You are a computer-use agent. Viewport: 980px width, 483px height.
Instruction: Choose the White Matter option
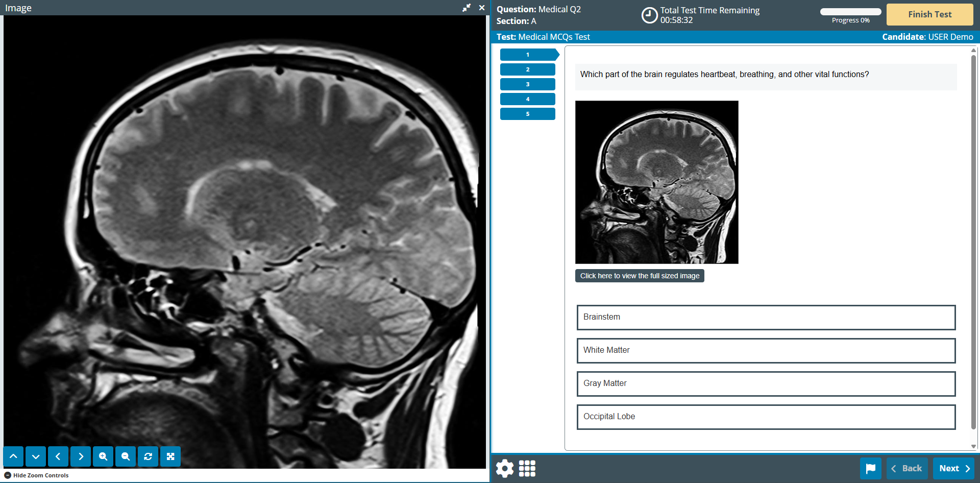(x=766, y=351)
